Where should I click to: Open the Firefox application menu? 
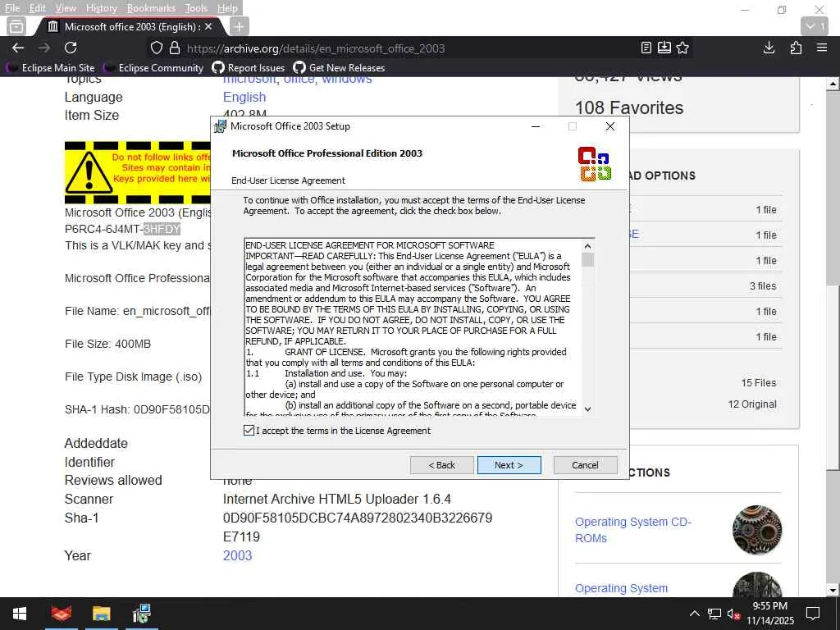[x=822, y=48]
